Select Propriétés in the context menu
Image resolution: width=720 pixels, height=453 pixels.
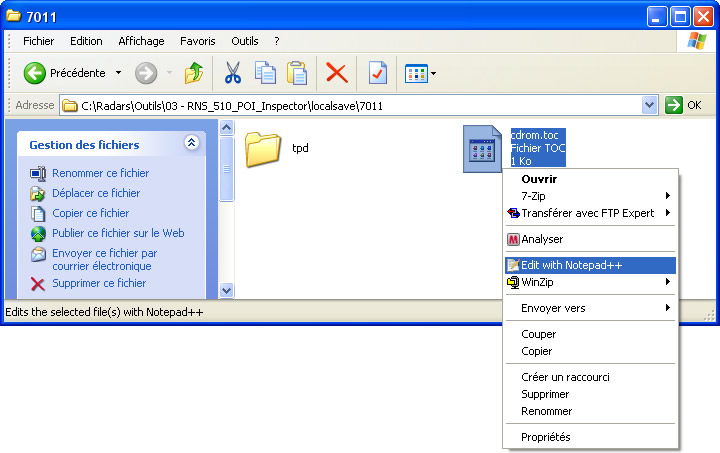click(x=546, y=437)
